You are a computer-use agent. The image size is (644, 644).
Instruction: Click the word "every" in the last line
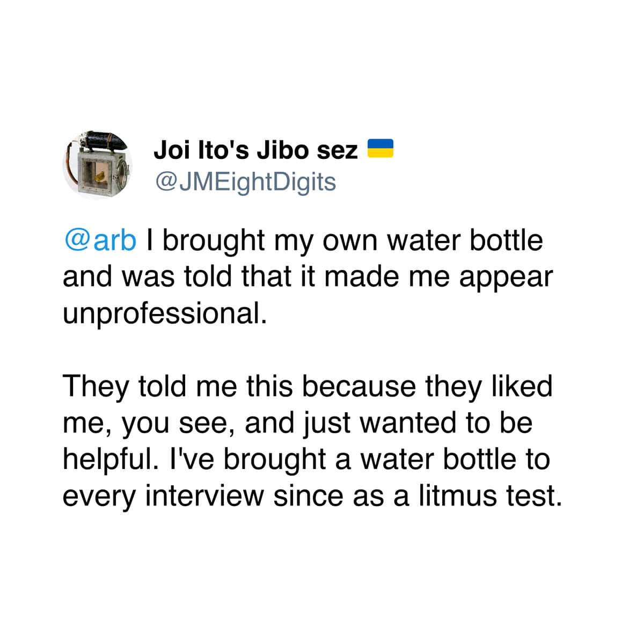pos(100,496)
